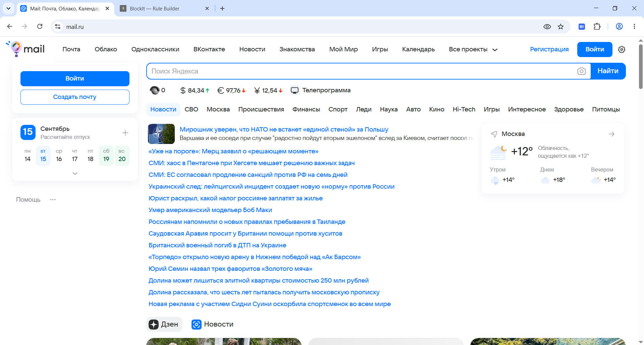The height and width of the screenshot is (345, 644).
Task: Open the tab search dropdown arrow
Action: [8, 8]
